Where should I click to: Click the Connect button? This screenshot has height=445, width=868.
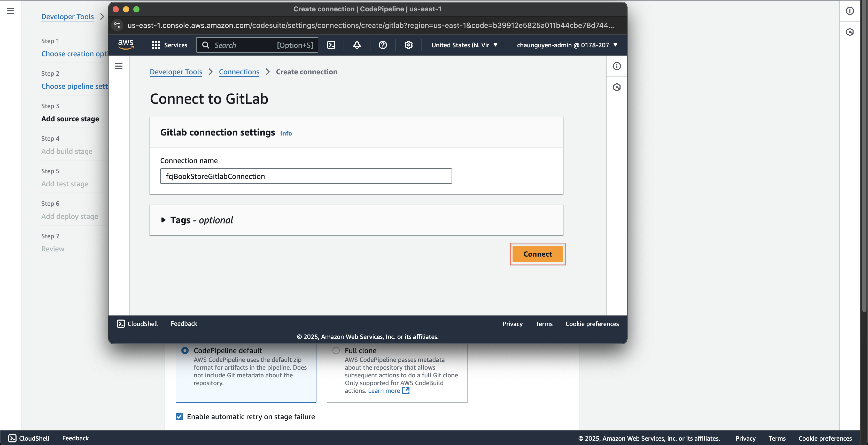pyautogui.click(x=537, y=254)
